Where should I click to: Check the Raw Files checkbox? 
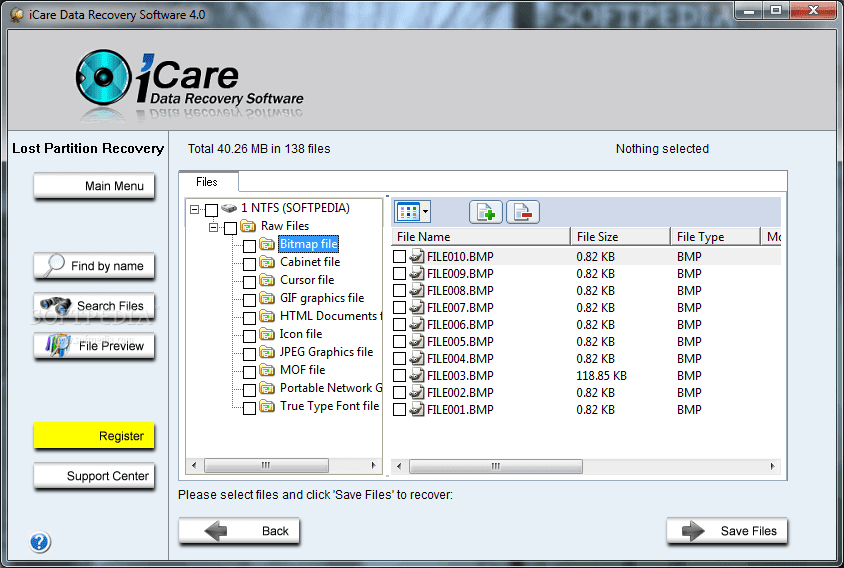click(x=230, y=228)
